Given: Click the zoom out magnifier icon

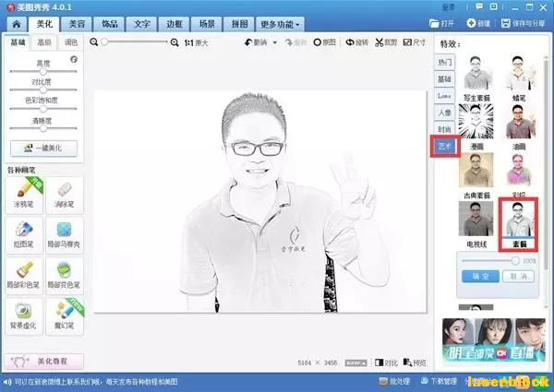Looking at the screenshot, I should click(x=93, y=42).
